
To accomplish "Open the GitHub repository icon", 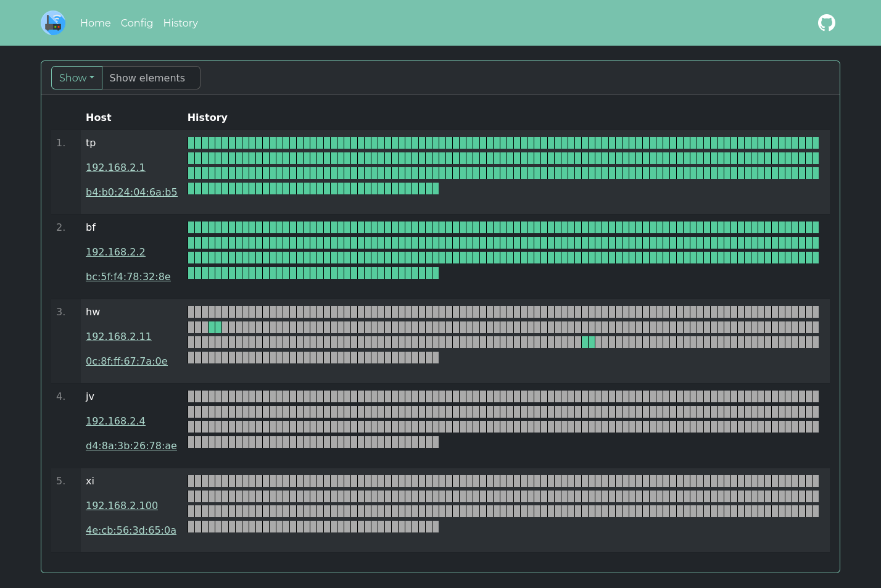I will click(x=827, y=23).
